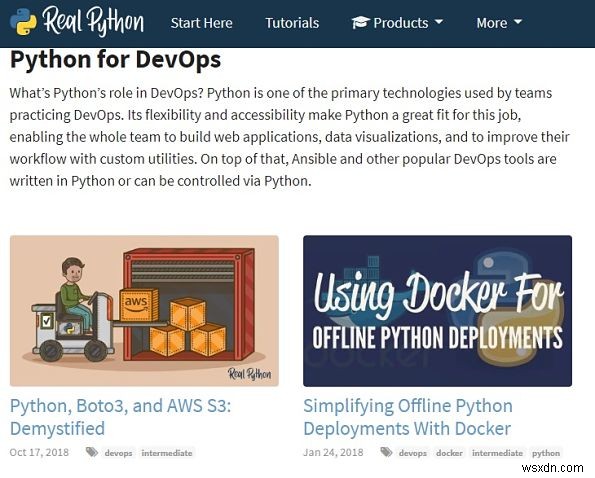Click the tags icon under the Boto3 article
The width and height of the screenshot is (595, 478).
point(92,452)
